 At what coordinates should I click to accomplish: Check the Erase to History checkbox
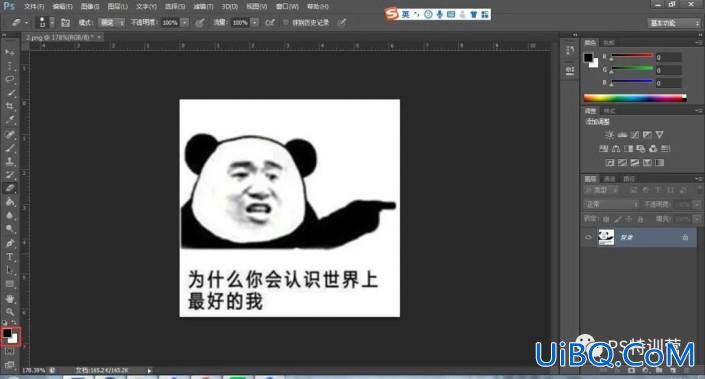286,22
